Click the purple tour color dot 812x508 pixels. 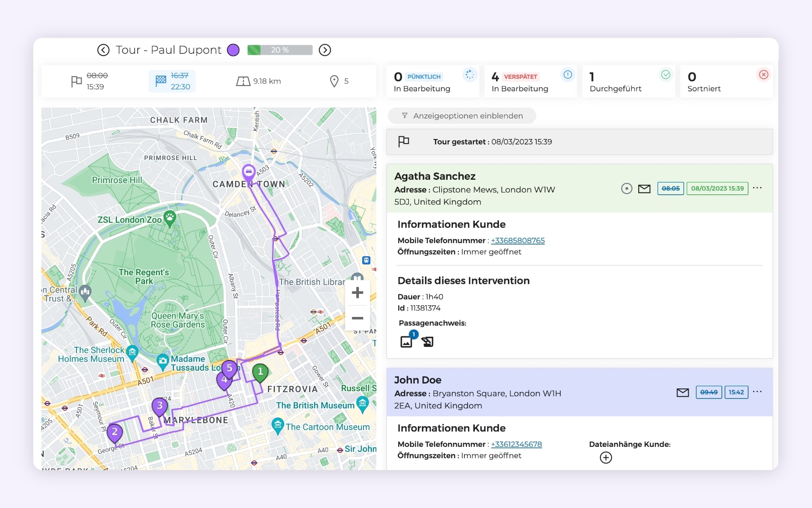pos(233,50)
